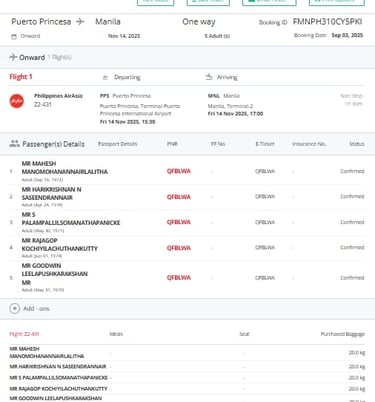Click the Seat column header
Image resolution: width=375 pixels, height=402 pixels.
click(244, 334)
